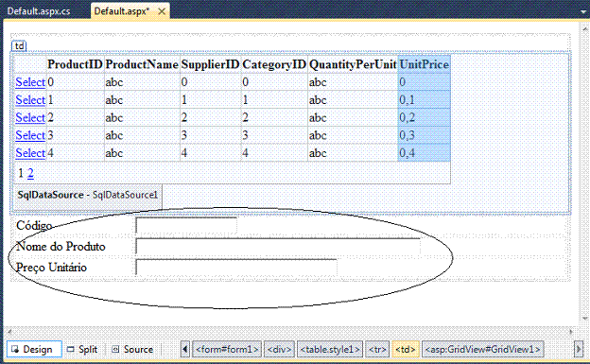This screenshot has height=364, width=590.
Task: Select the <tr> tag in navigator
Action: tap(377, 349)
